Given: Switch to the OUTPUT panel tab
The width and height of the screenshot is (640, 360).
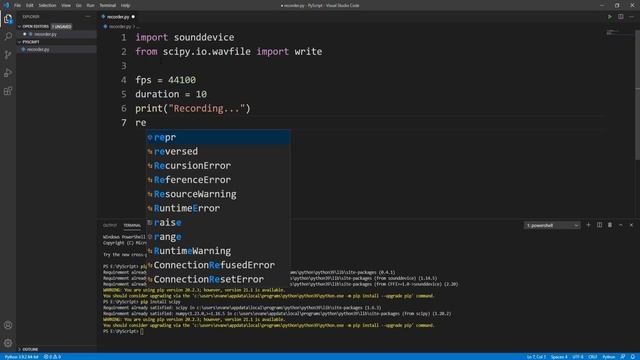Looking at the screenshot, I should point(110,225).
